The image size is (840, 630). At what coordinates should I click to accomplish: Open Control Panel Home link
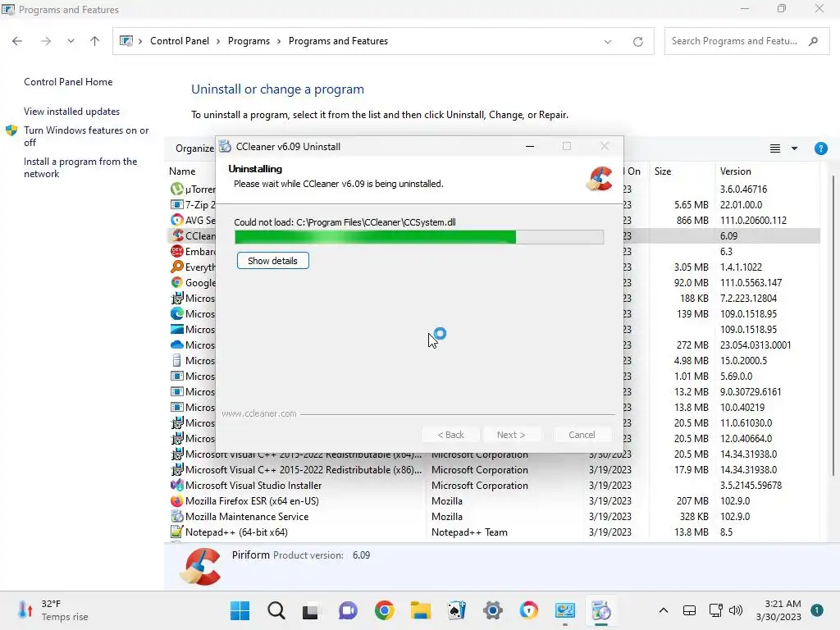[68, 82]
